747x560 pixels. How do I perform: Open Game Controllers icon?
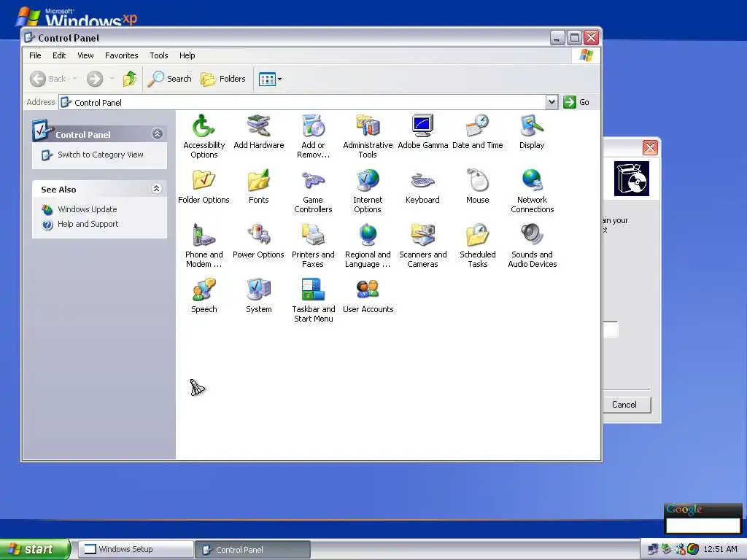pyautogui.click(x=313, y=181)
